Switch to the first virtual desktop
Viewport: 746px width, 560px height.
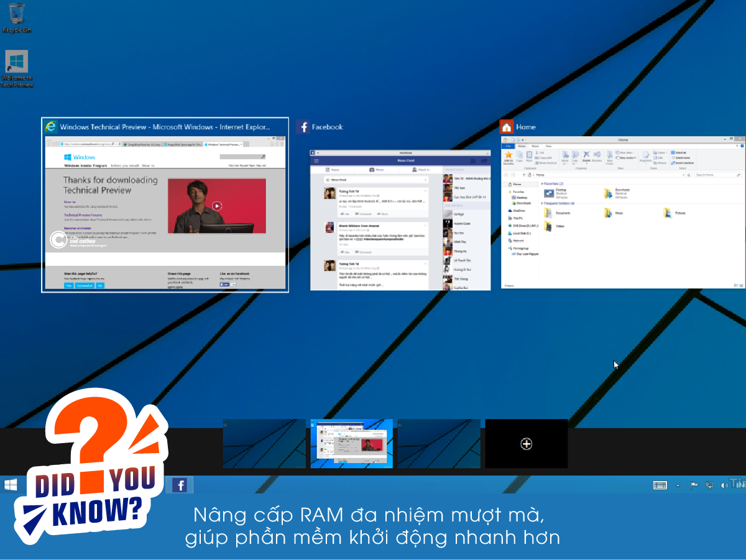264,443
